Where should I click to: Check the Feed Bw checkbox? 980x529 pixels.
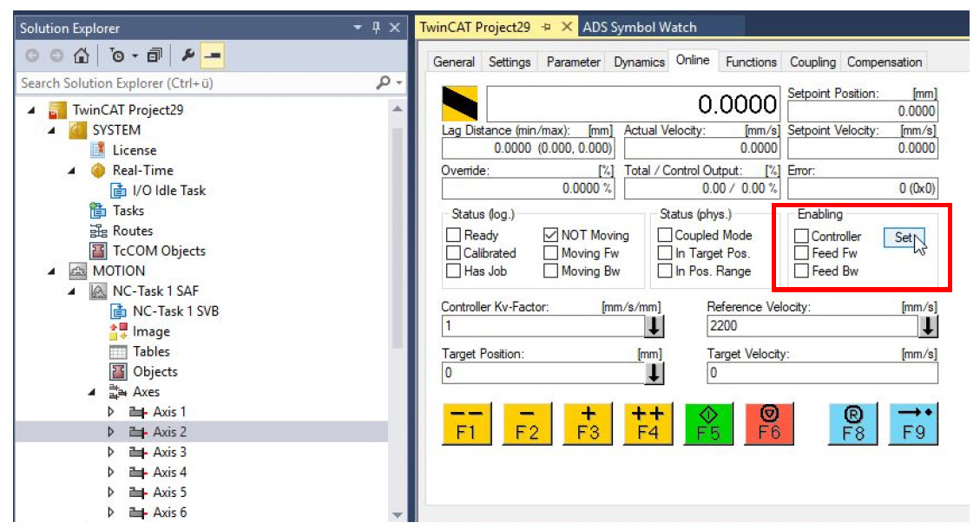point(802,271)
